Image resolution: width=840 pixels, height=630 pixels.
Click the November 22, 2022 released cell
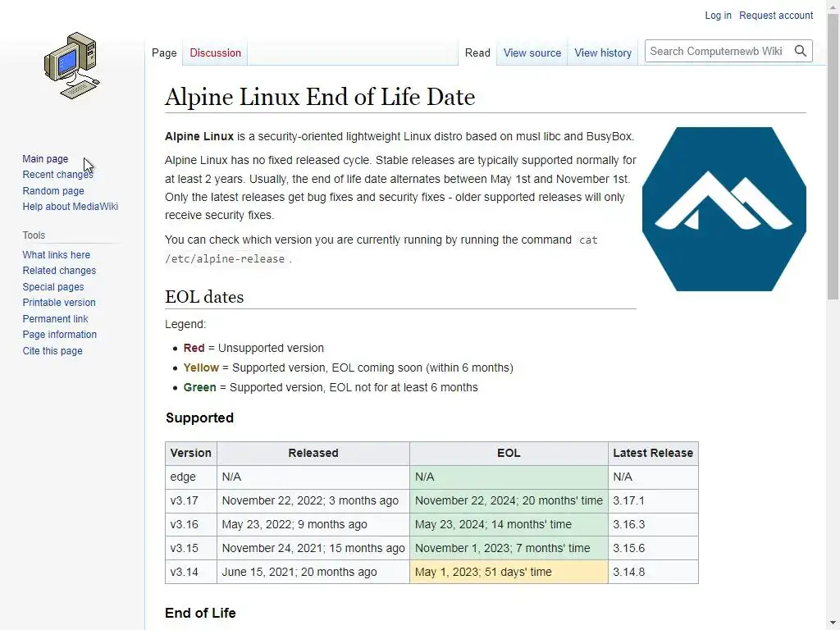tap(313, 501)
